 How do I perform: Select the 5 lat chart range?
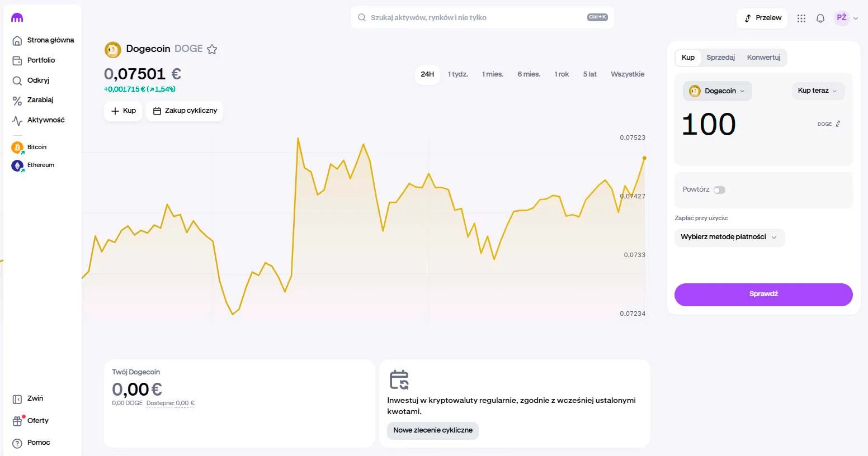(x=590, y=74)
